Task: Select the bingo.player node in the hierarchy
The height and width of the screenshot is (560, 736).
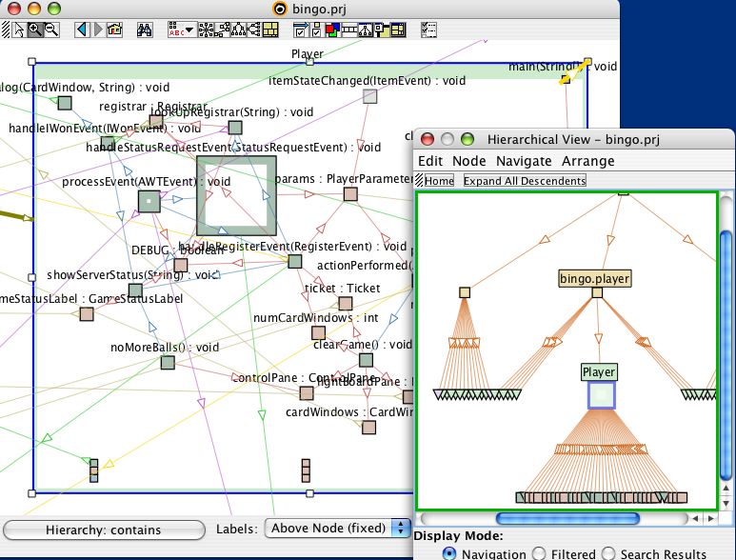Action: coord(596,279)
